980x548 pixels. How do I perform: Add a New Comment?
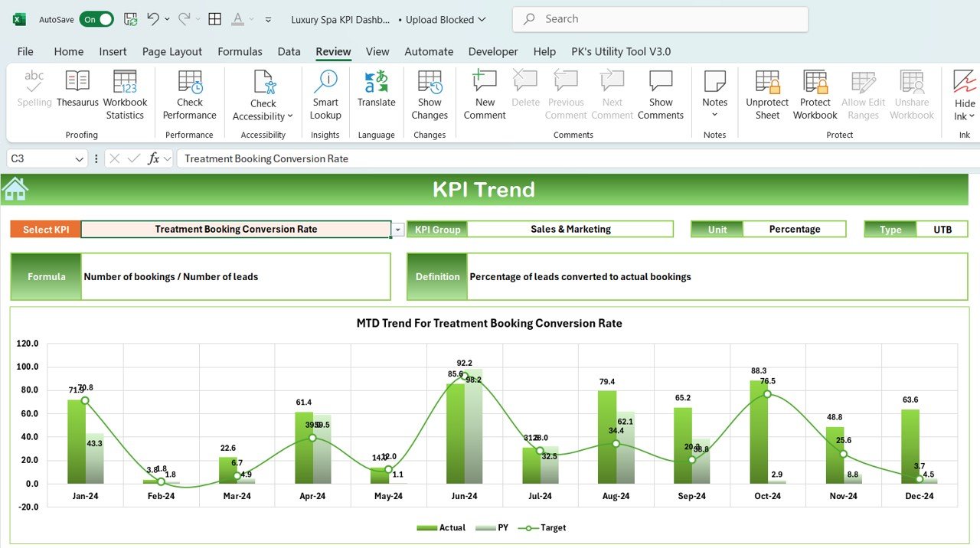coord(485,95)
